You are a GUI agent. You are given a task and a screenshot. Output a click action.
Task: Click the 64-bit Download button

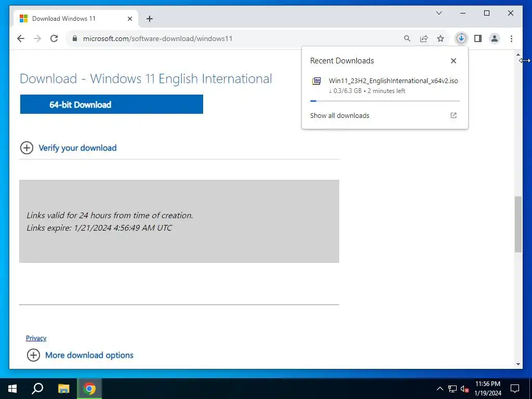click(x=112, y=104)
